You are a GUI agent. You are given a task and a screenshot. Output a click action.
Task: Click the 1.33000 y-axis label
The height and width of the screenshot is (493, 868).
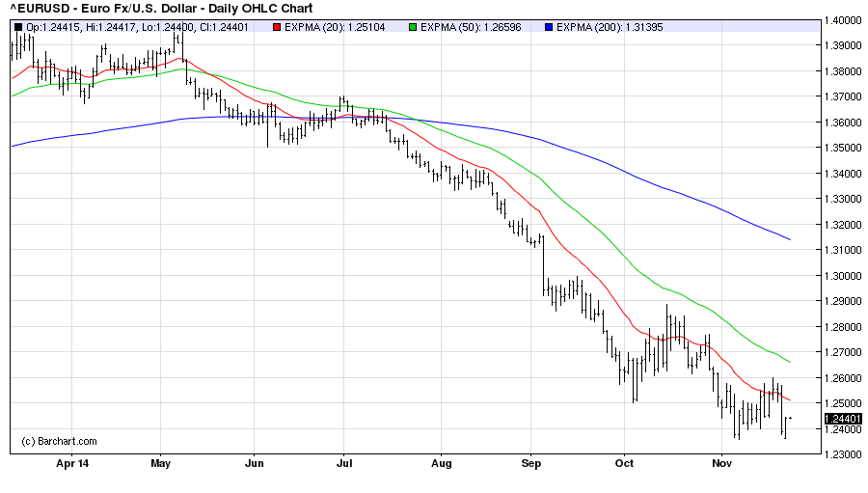[x=843, y=199]
